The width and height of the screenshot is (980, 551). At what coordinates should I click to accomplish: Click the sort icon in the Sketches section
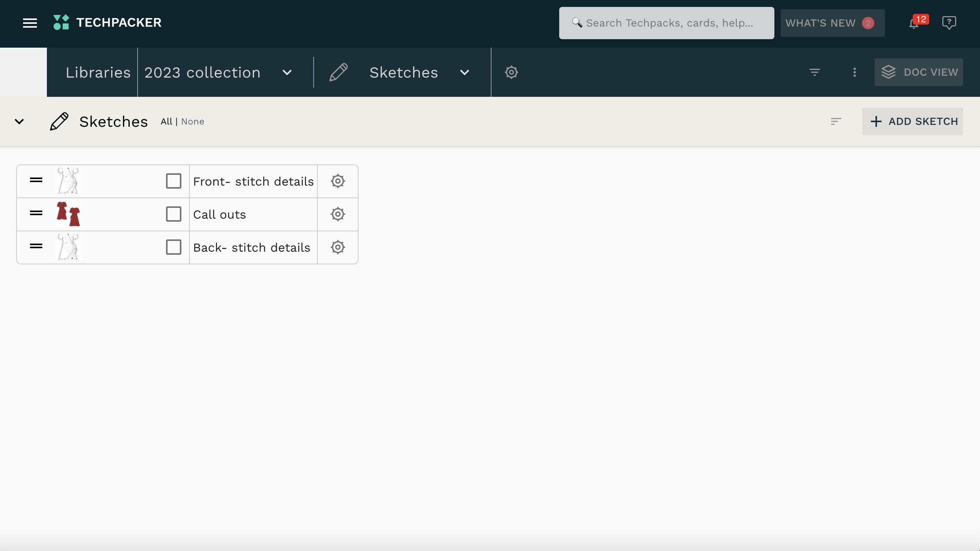tap(836, 121)
